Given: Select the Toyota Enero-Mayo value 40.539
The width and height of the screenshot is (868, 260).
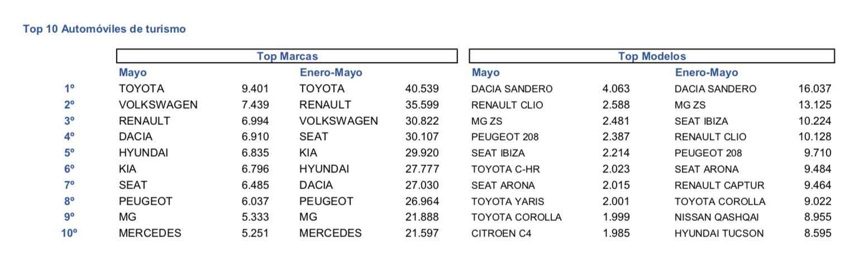Looking at the screenshot, I should click(422, 89).
